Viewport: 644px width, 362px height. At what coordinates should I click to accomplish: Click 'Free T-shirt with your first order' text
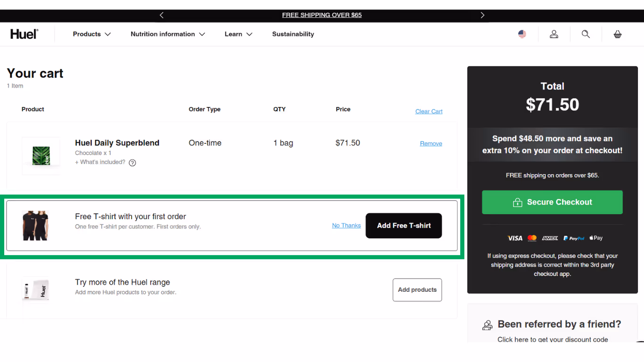[x=131, y=216]
